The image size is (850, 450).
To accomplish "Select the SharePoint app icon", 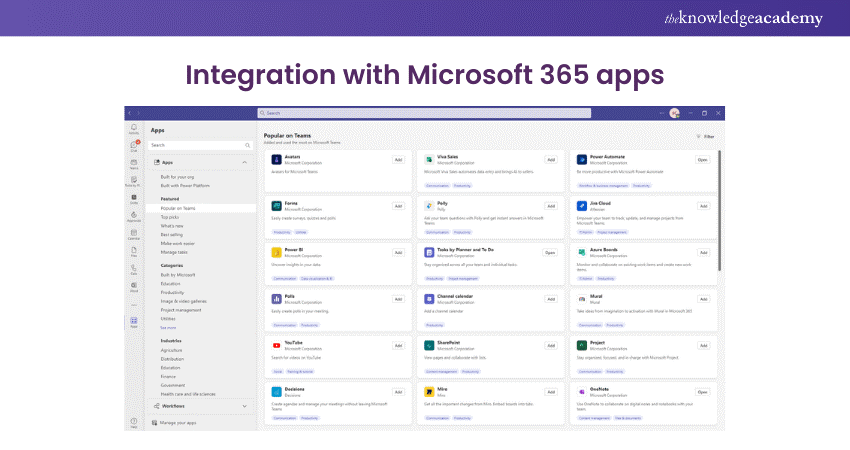I will point(428,345).
